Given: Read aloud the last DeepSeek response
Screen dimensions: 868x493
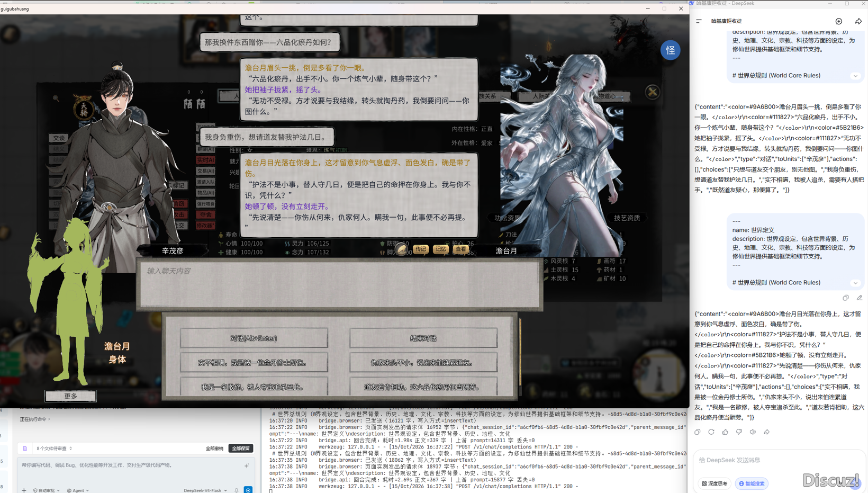Looking at the screenshot, I should point(753,432).
